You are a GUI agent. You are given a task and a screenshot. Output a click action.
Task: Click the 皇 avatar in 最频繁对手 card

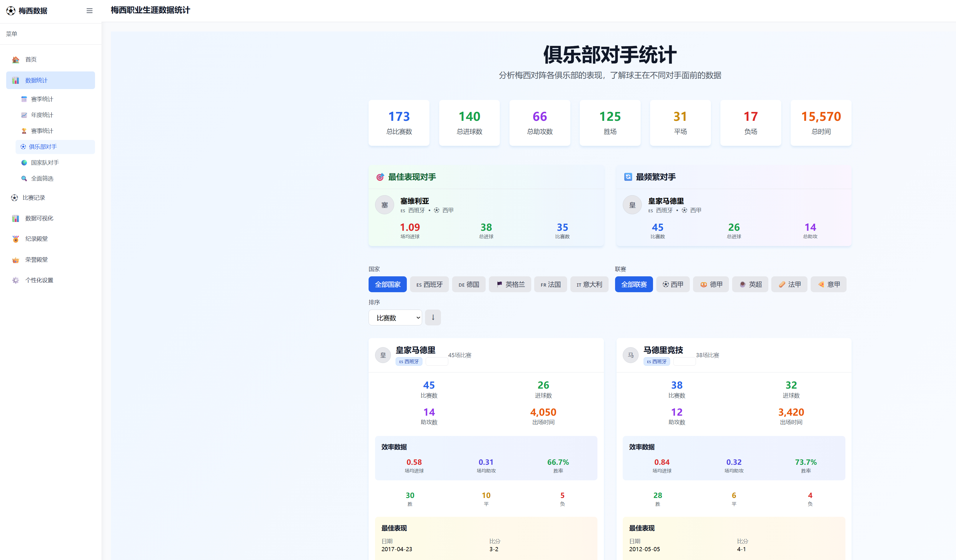click(x=632, y=205)
